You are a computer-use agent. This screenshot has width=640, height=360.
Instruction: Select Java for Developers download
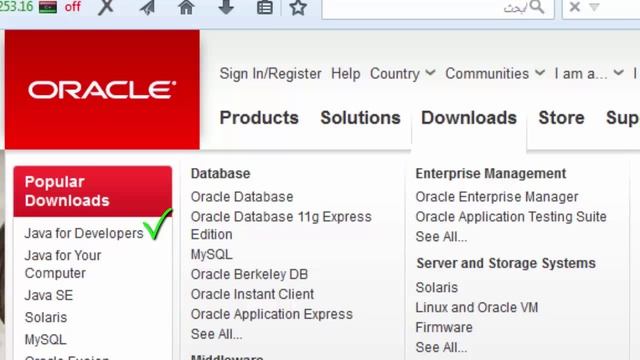click(84, 233)
